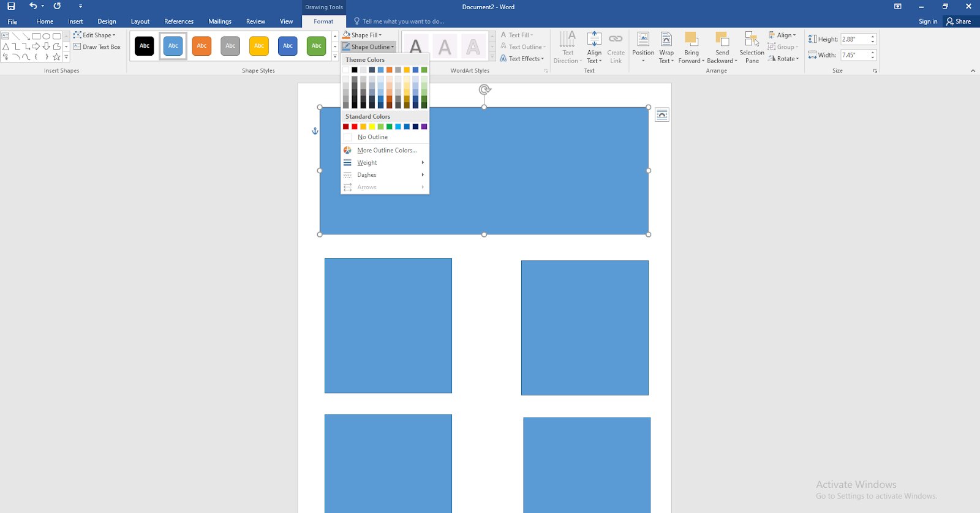Click the Wrap Text icon
This screenshot has height=513, width=980.
pos(666,39)
